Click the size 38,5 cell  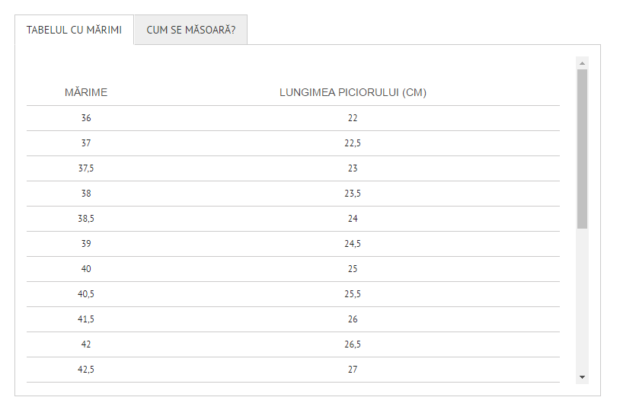[x=86, y=218]
